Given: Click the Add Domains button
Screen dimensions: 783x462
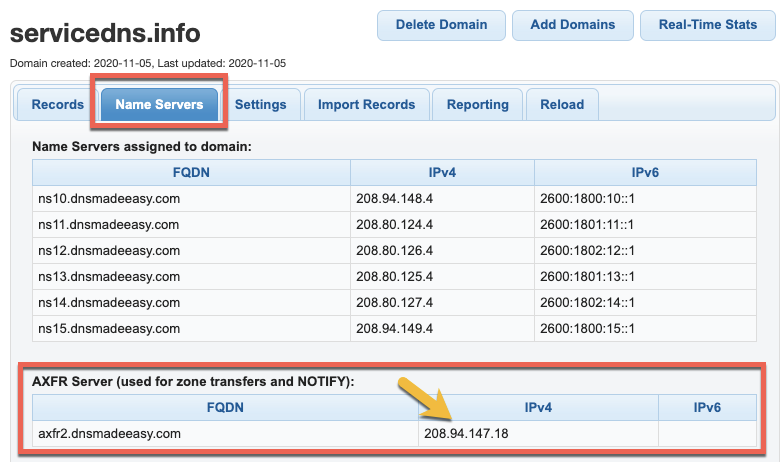Looking at the screenshot, I should [x=573, y=25].
